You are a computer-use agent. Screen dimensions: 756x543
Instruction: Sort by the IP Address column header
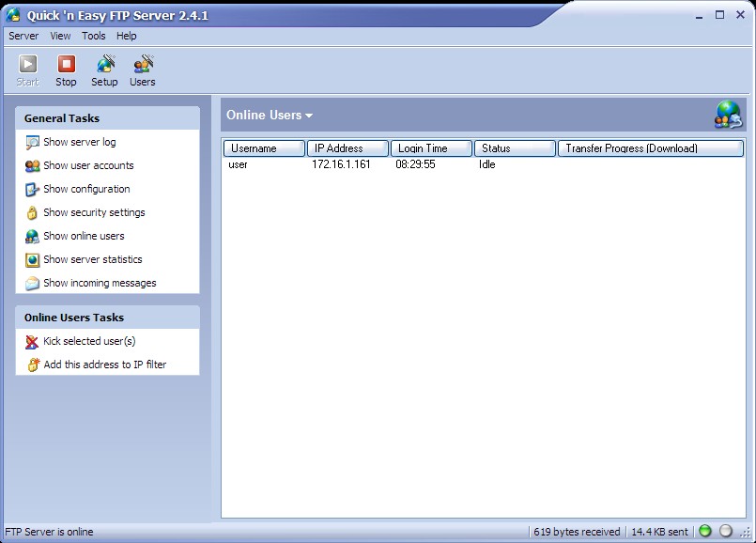pyautogui.click(x=347, y=148)
